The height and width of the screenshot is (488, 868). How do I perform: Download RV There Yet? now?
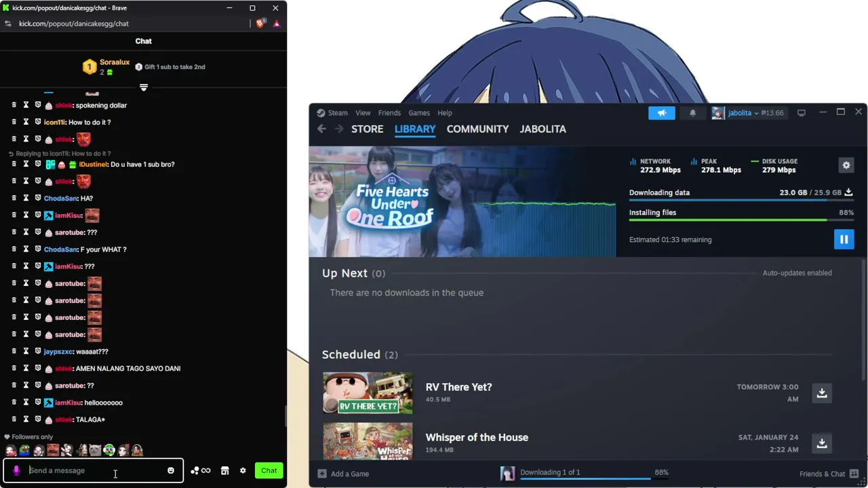[822, 393]
